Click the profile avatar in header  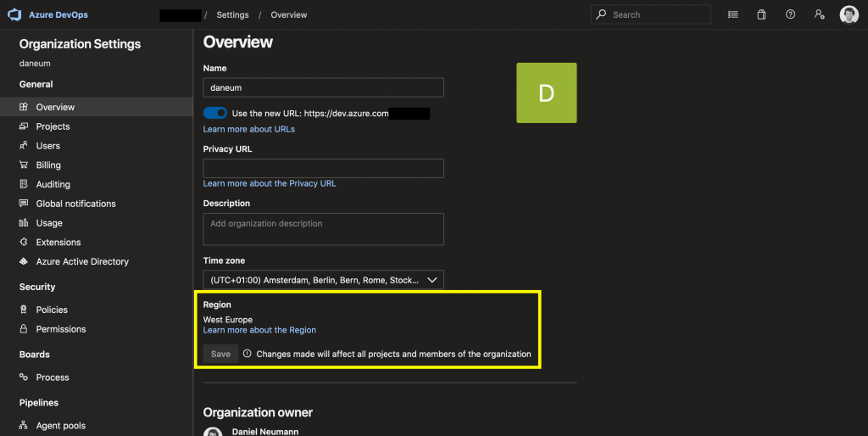(x=849, y=14)
